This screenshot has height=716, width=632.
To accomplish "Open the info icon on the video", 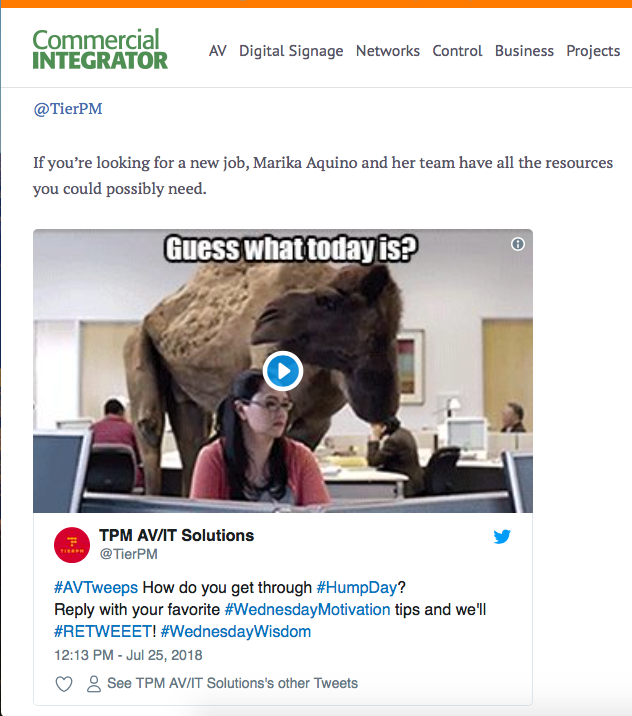I will click(517, 244).
